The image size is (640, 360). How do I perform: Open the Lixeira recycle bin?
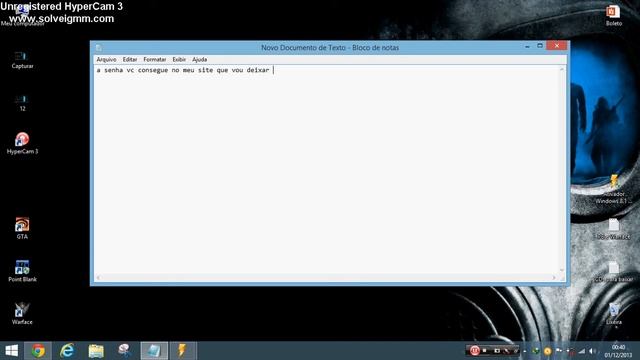click(613, 313)
